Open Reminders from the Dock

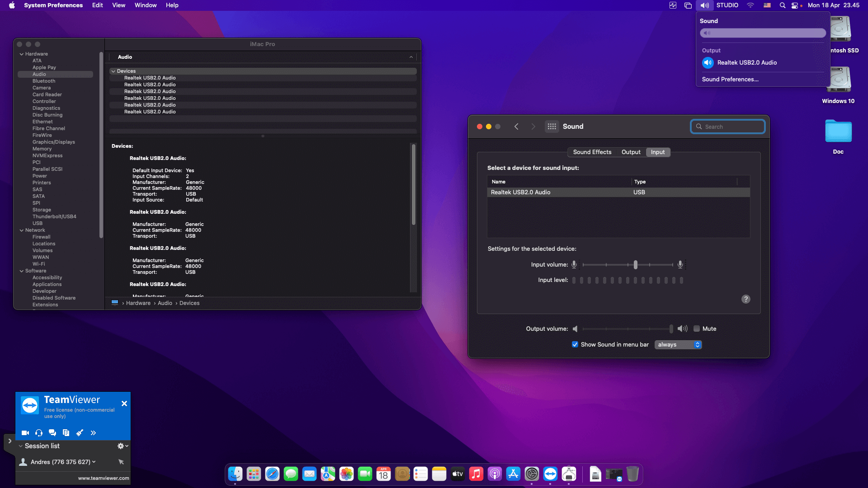(420, 474)
